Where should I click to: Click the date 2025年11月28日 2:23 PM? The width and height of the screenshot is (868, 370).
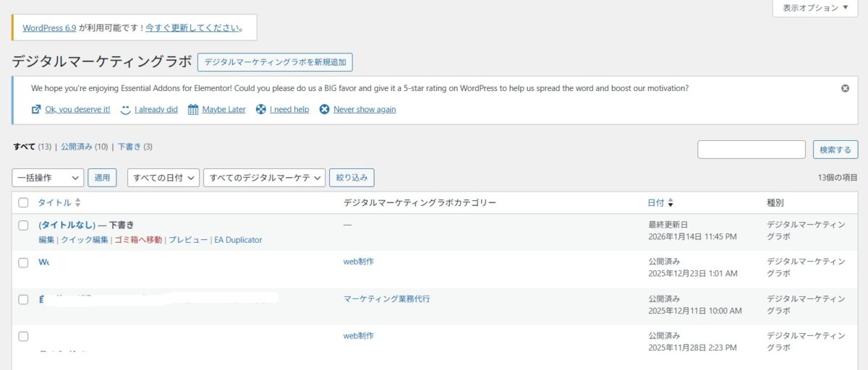(693, 348)
